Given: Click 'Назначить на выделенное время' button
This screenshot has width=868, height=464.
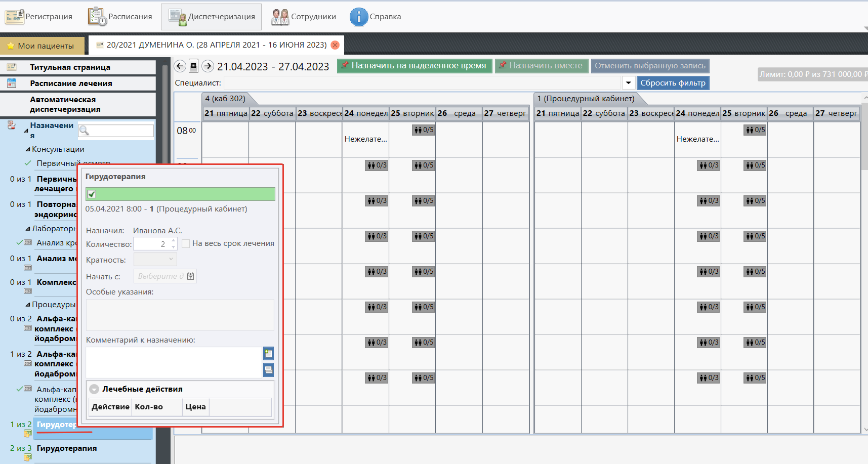Looking at the screenshot, I should [x=414, y=66].
